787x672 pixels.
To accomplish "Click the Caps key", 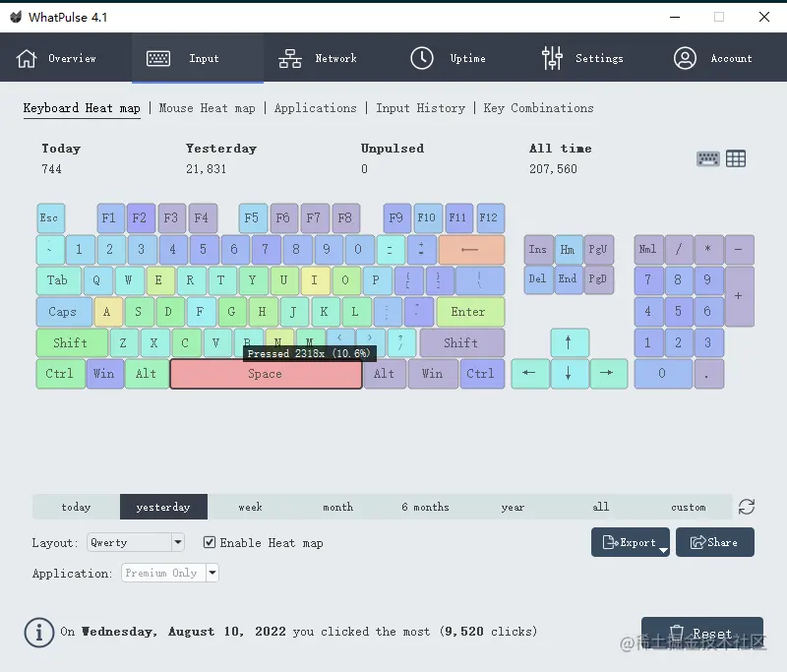I will tap(64, 312).
